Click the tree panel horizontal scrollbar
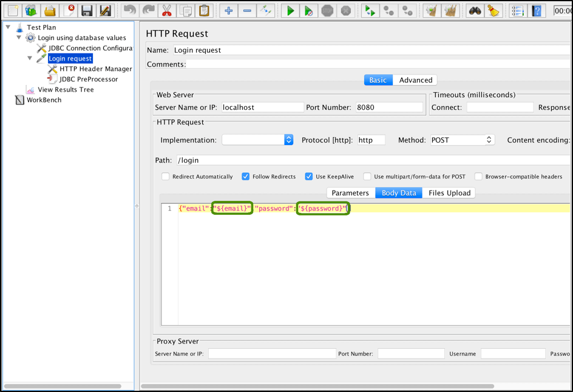The height and width of the screenshot is (392, 573). pos(63,386)
